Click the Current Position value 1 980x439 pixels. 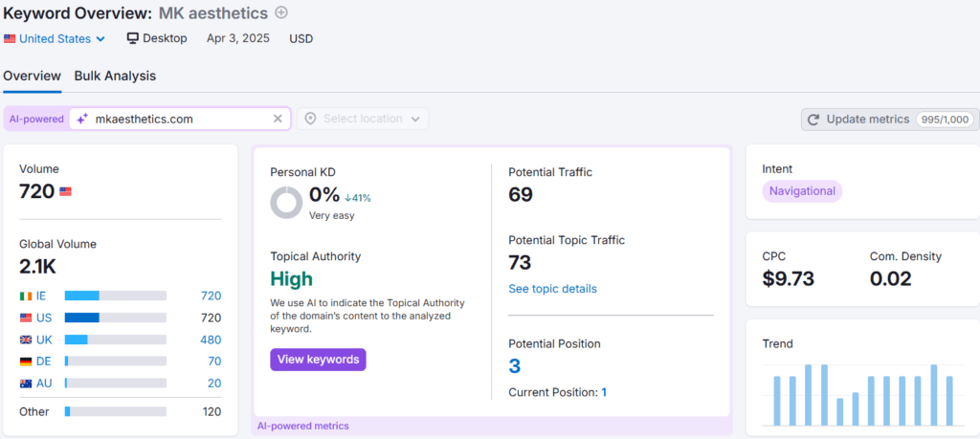(x=605, y=392)
